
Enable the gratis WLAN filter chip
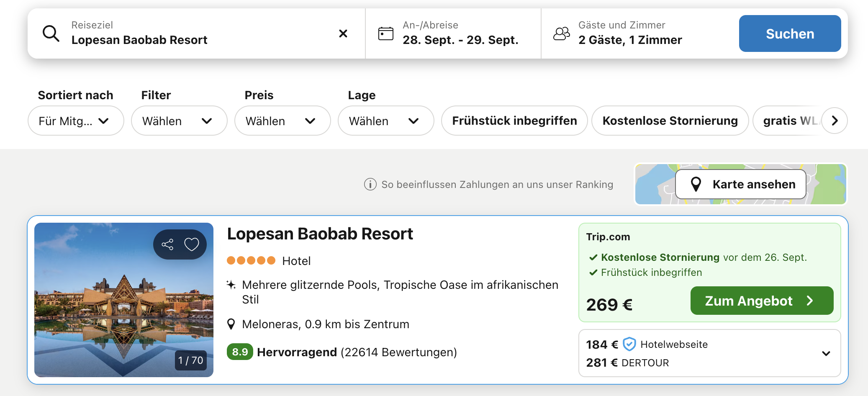click(x=786, y=121)
